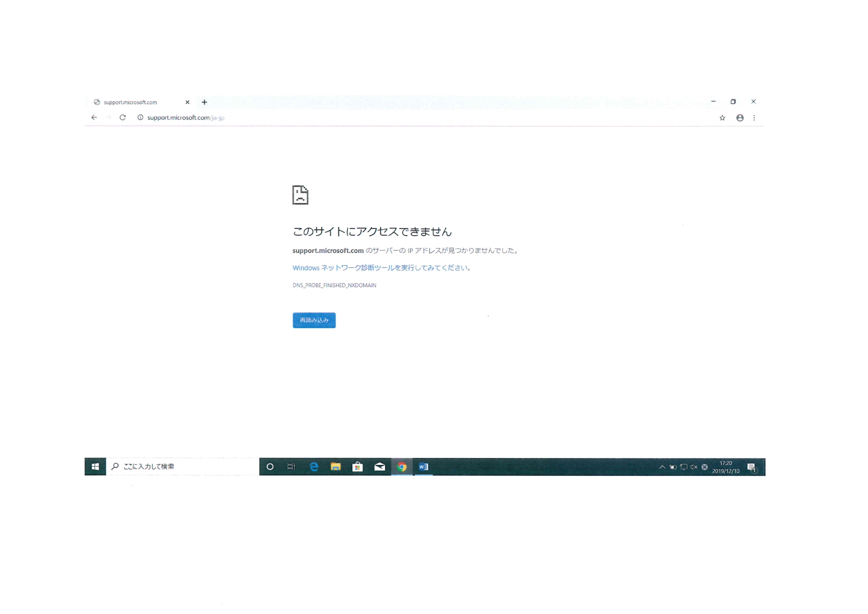The height and width of the screenshot is (614, 868).
Task: Open the Windows Start menu
Action: (x=96, y=466)
